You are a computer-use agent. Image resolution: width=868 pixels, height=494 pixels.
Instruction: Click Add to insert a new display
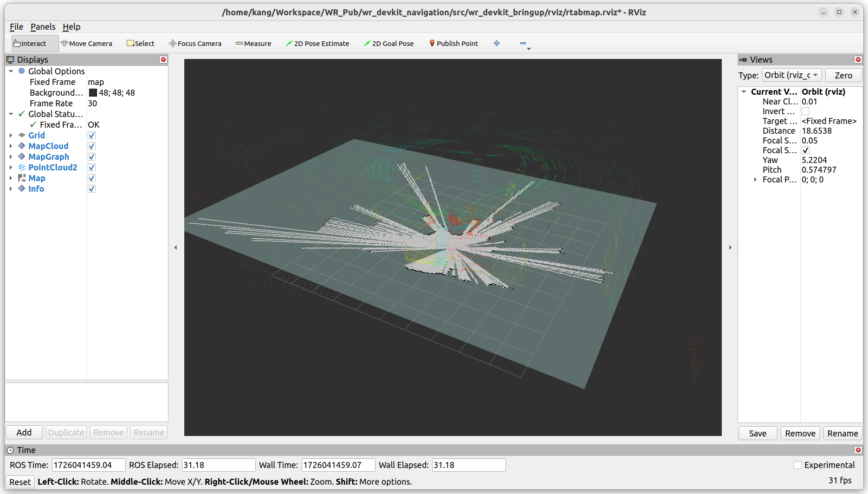[24, 432]
